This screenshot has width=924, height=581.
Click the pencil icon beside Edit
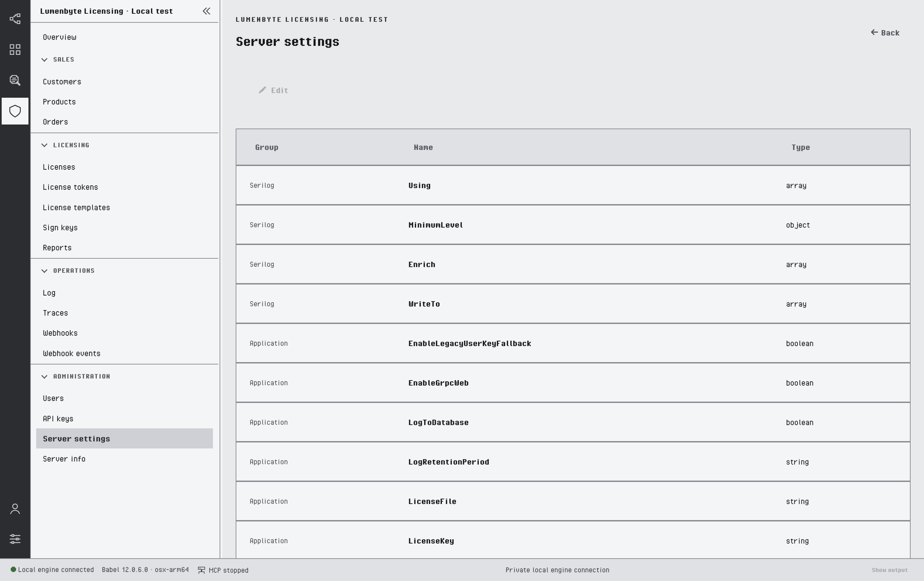(x=262, y=90)
